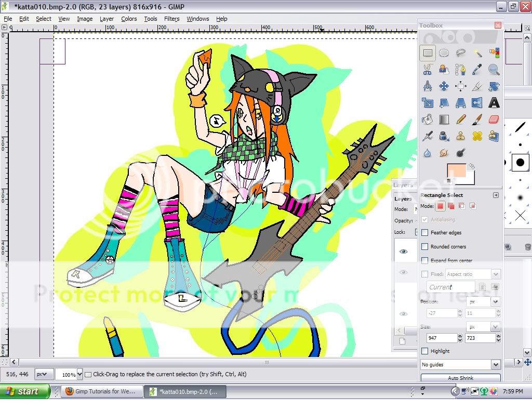Choose the Paths pen tool
This screenshot has height=410, width=532.
pyautogui.click(x=460, y=70)
